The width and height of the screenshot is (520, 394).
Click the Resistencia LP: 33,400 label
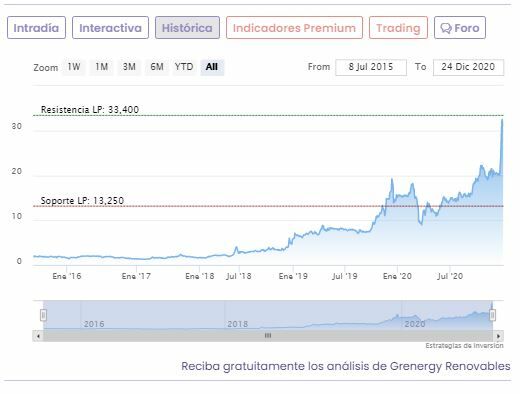[90, 110]
